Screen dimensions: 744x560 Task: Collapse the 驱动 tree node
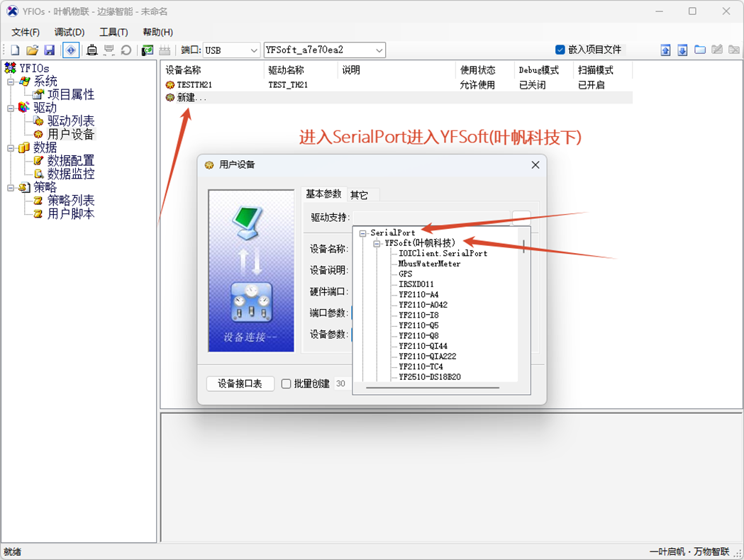(x=11, y=108)
